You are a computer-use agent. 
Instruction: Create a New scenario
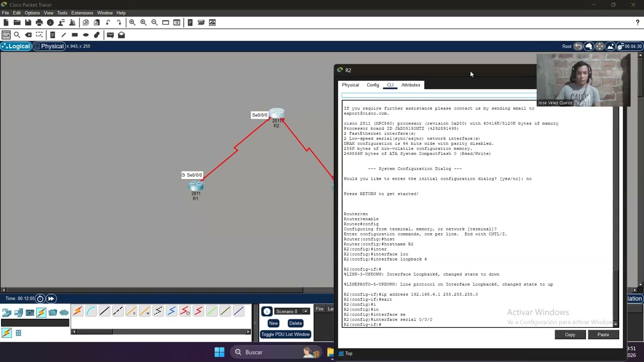273,323
